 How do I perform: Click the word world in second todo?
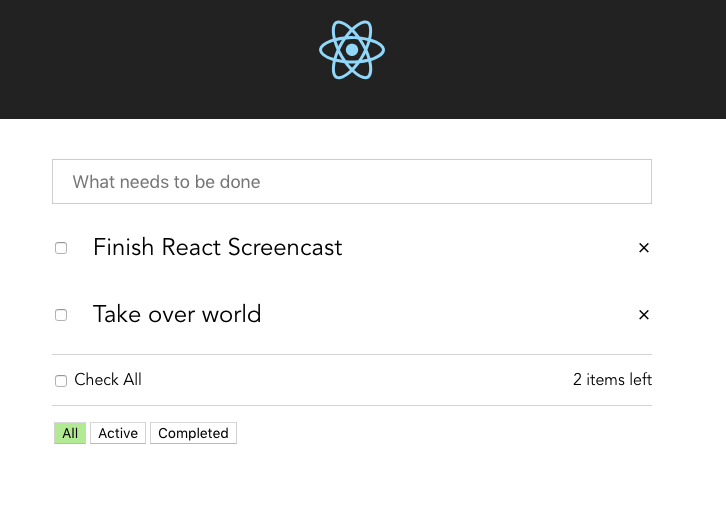tap(232, 314)
